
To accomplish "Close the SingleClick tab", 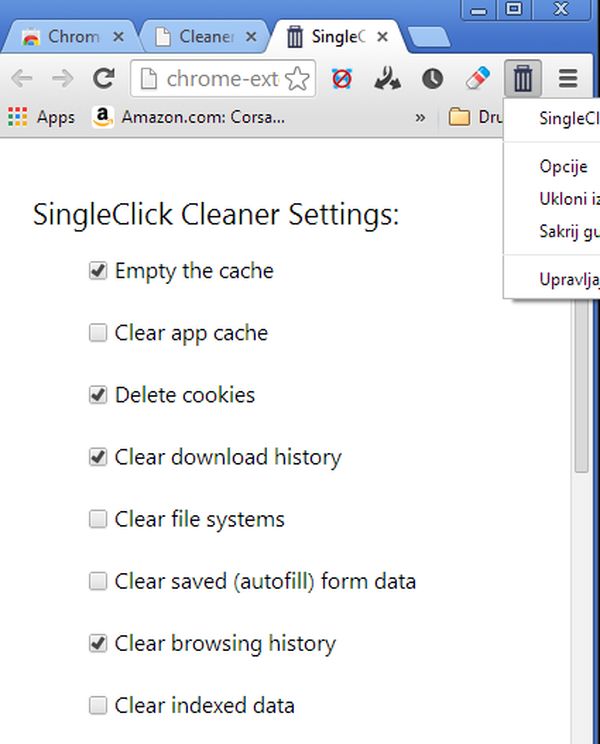I will tap(382, 37).
